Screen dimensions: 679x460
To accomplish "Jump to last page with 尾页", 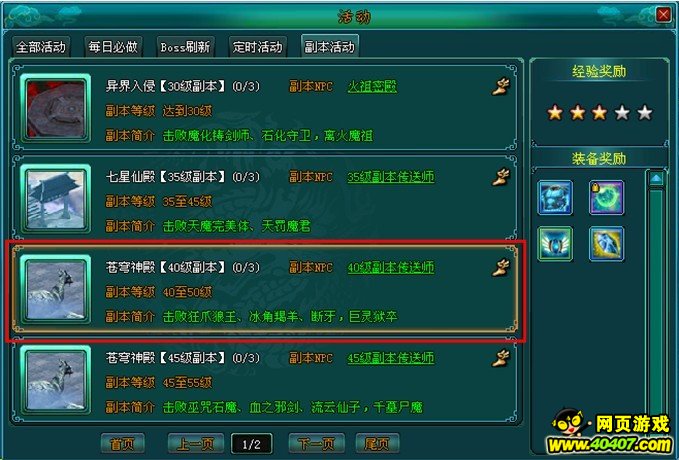I will 377,444.
